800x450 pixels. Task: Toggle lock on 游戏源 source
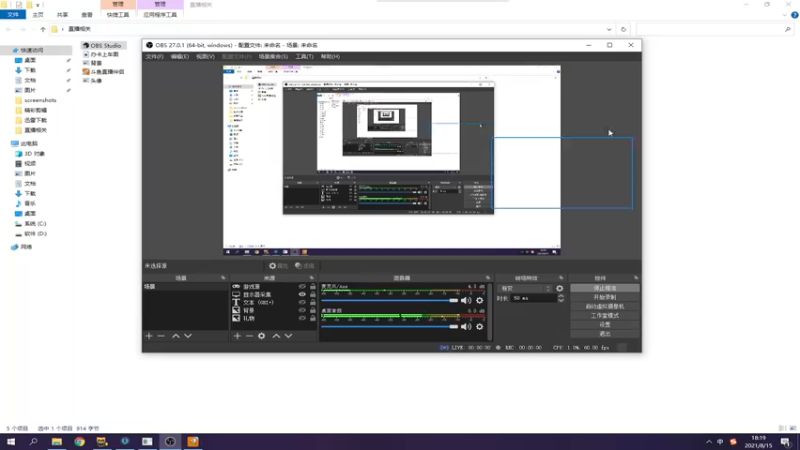(313, 287)
